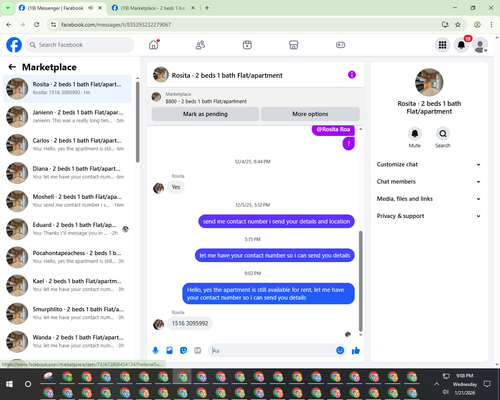Click More options button
The height and width of the screenshot is (400, 500).
(x=310, y=114)
